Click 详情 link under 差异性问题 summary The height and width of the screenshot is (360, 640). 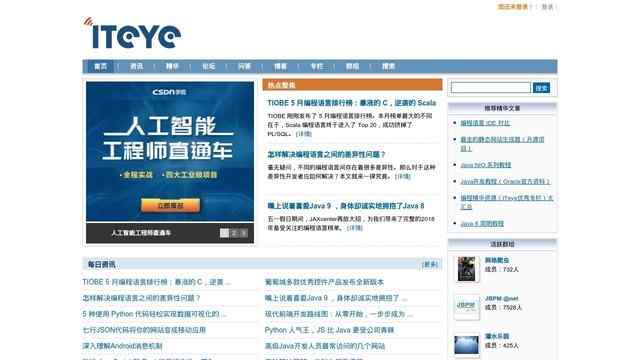tap(403, 176)
